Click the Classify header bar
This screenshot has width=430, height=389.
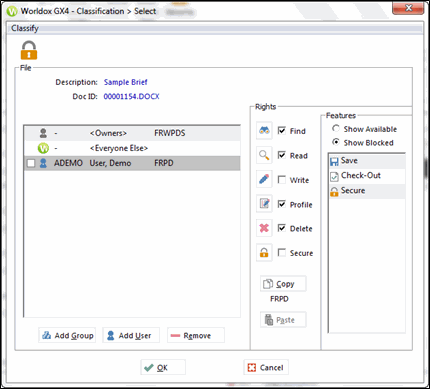(x=215, y=28)
